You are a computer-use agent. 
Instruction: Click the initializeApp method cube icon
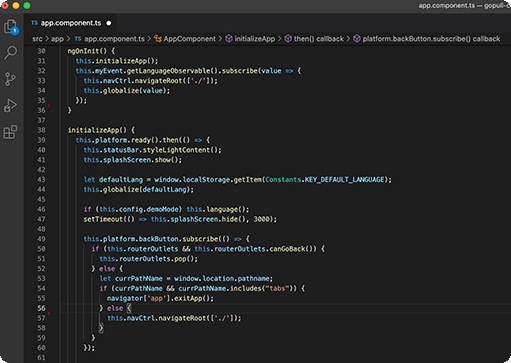point(229,39)
